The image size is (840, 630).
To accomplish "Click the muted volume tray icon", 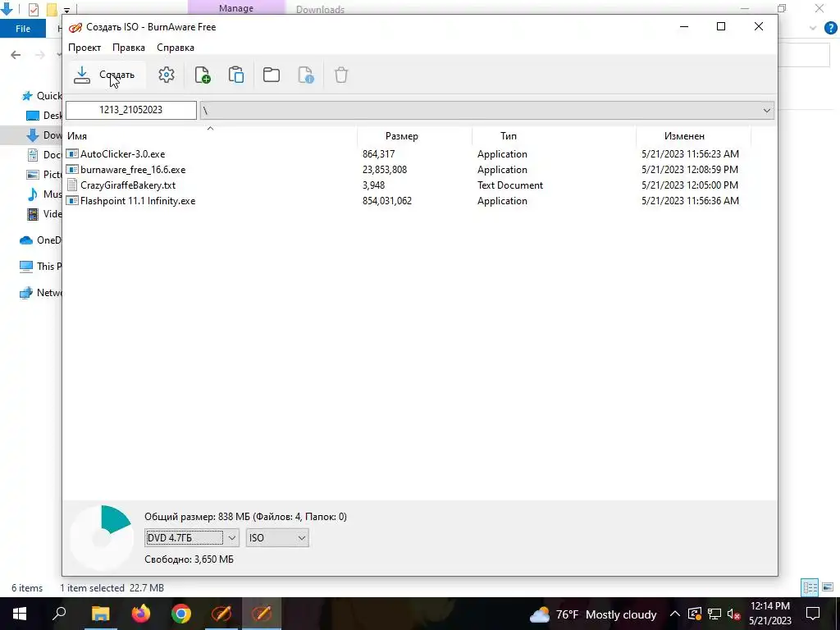I will 734,614.
